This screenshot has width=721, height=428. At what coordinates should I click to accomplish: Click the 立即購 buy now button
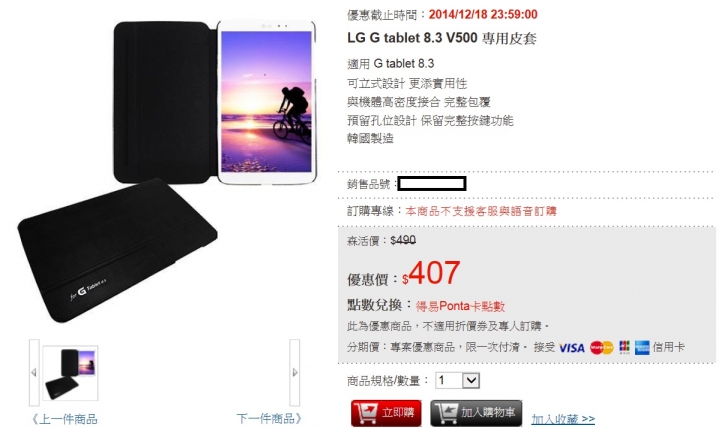(386, 412)
